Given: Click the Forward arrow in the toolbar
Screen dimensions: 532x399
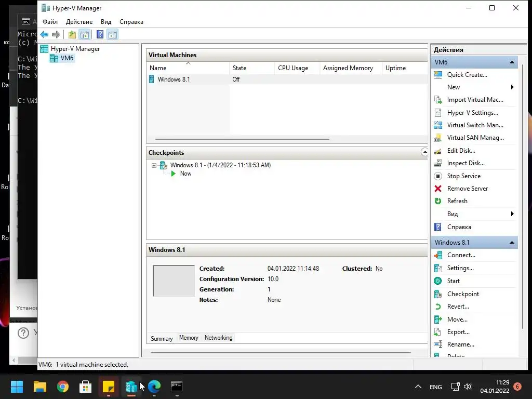Looking at the screenshot, I should click(56, 34).
